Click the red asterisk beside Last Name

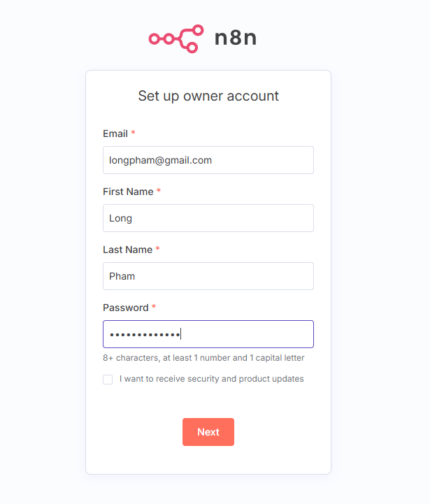[157, 248]
